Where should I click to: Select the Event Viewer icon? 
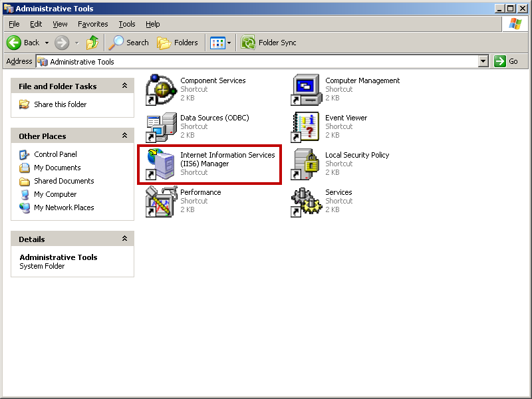[307, 127]
